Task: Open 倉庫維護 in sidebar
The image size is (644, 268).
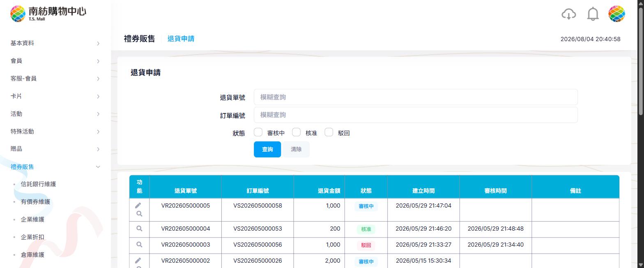Action: [x=32, y=255]
